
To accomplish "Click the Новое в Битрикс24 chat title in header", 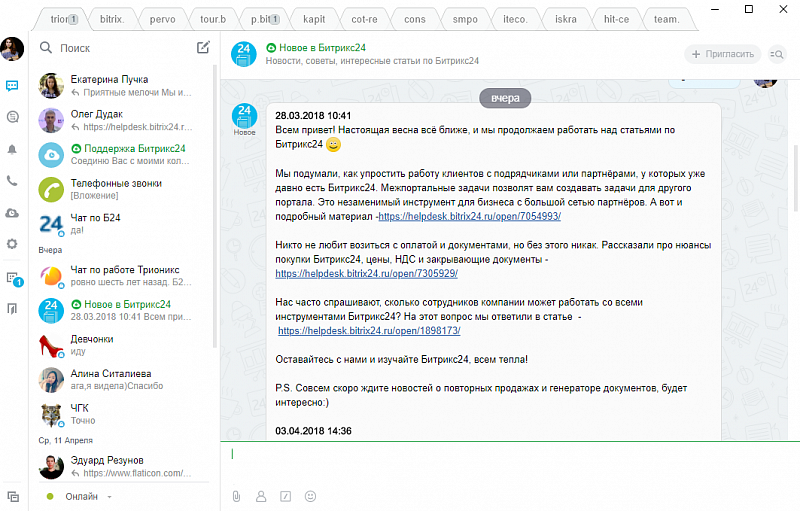I will (x=322, y=47).
